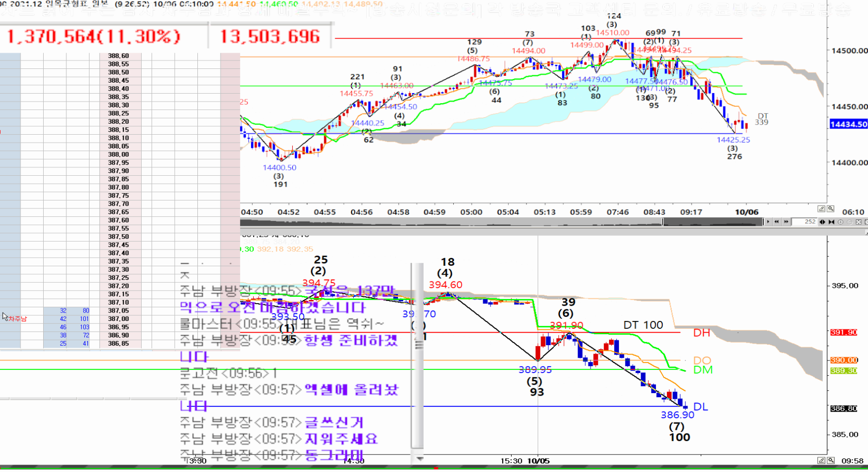The width and height of the screenshot is (868, 472).
Task: Click the red 391.90 DH price label
Action: [x=843, y=333]
